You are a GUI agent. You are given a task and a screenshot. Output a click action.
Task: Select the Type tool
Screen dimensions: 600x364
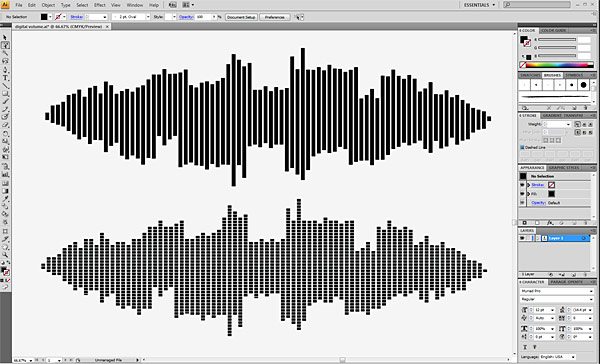(5, 78)
